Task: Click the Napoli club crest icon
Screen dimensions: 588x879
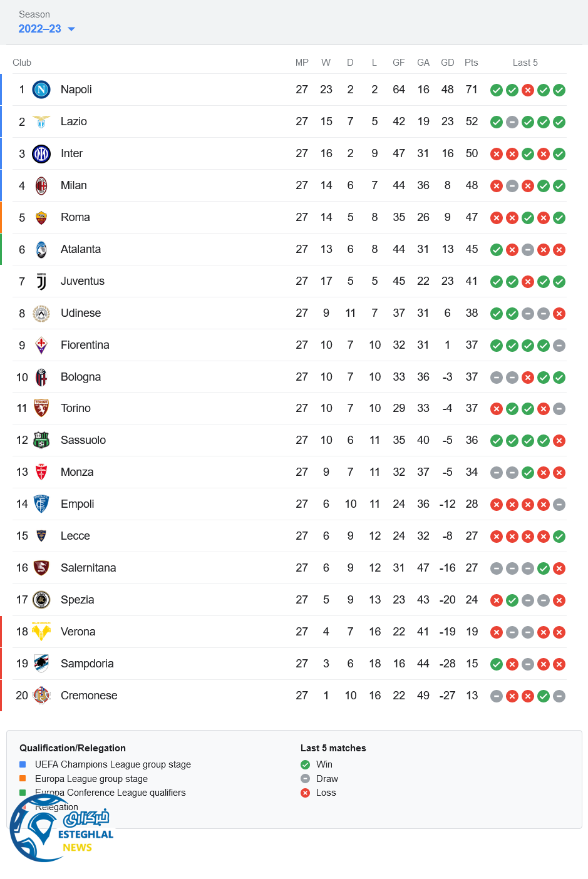Action: [x=41, y=90]
